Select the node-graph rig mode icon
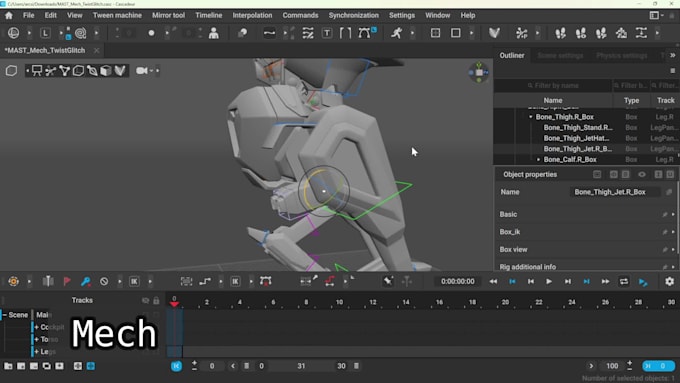 tap(65, 70)
